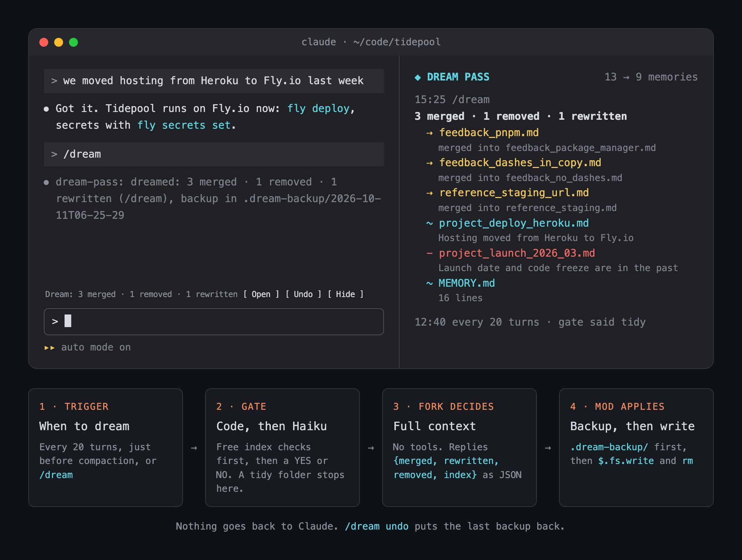Click '3 merged · 1 removed' summary in panel

[x=521, y=116]
